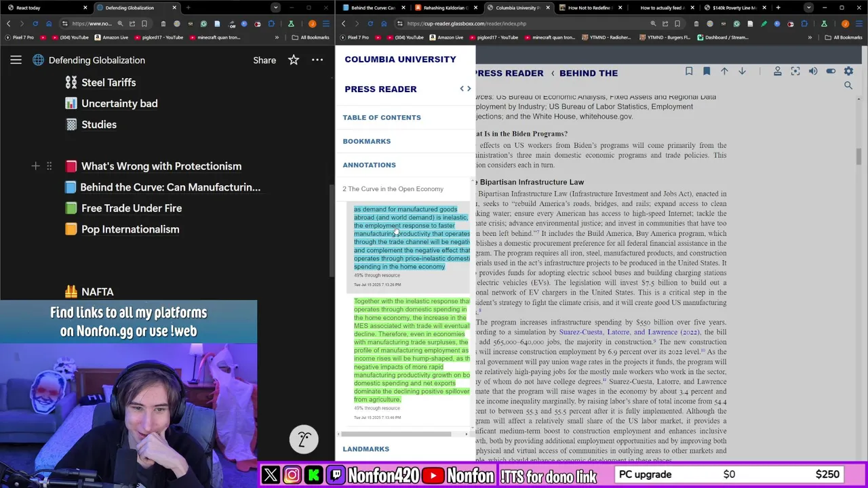This screenshot has width=868, height=488.
Task: Click the stamp user icon in reader toolbar
Action: [778, 71]
